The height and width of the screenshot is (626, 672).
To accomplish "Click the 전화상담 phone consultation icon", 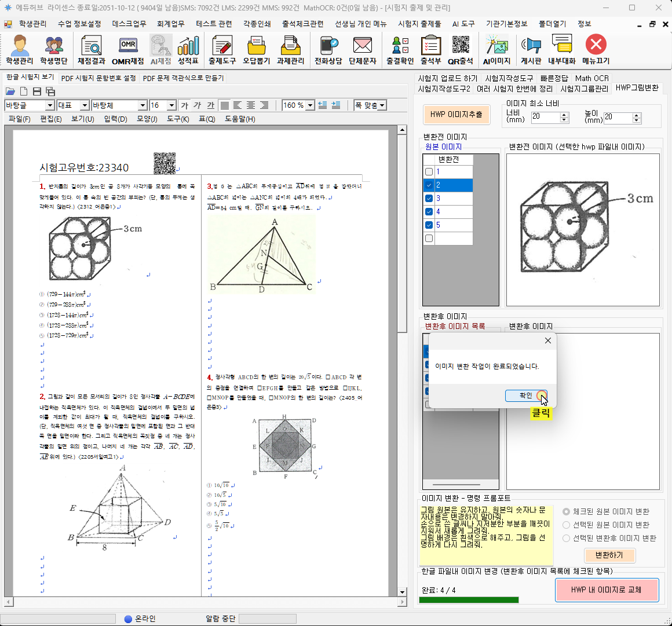I will click(328, 50).
